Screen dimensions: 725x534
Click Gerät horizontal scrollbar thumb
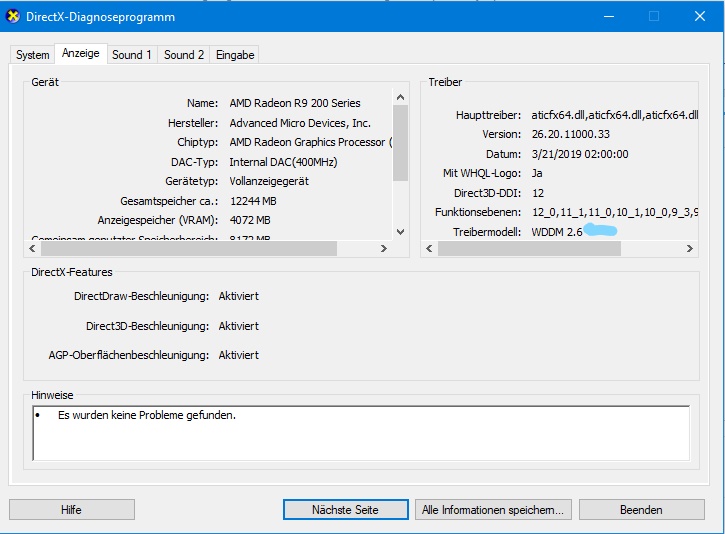[189, 249]
